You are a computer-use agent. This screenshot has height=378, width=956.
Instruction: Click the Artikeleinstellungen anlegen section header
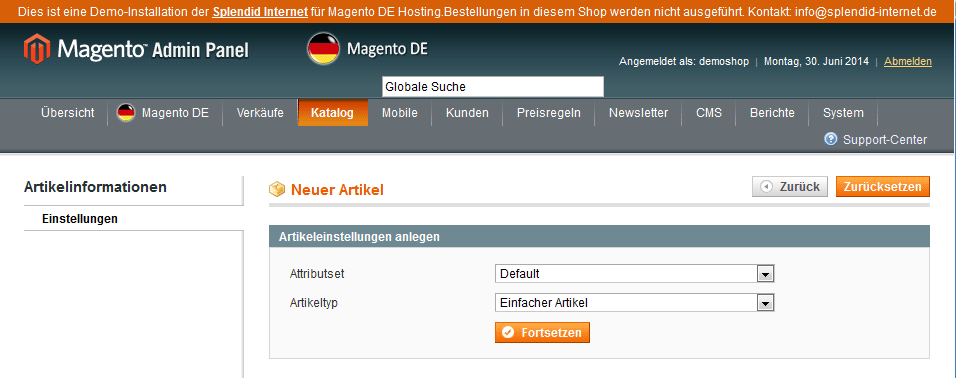599,237
